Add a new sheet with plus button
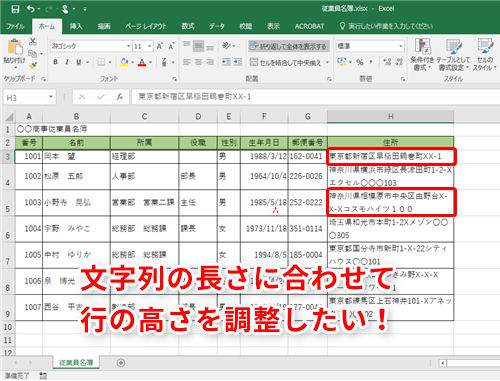 [x=121, y=363]
